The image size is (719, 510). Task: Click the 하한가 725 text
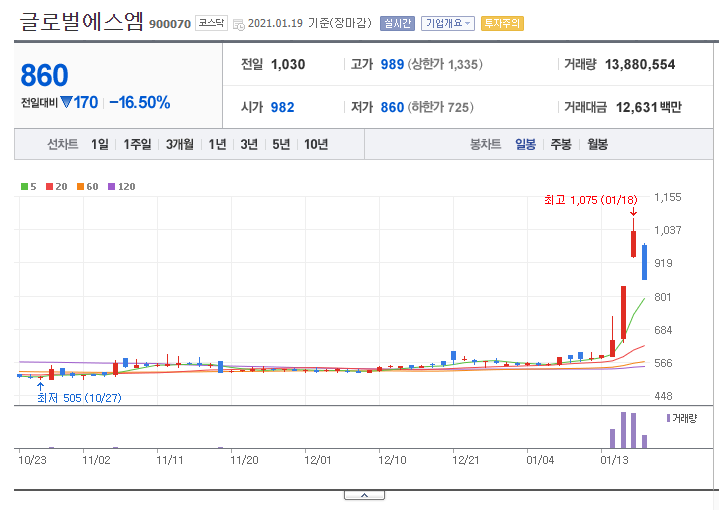[x=441, y=107]
